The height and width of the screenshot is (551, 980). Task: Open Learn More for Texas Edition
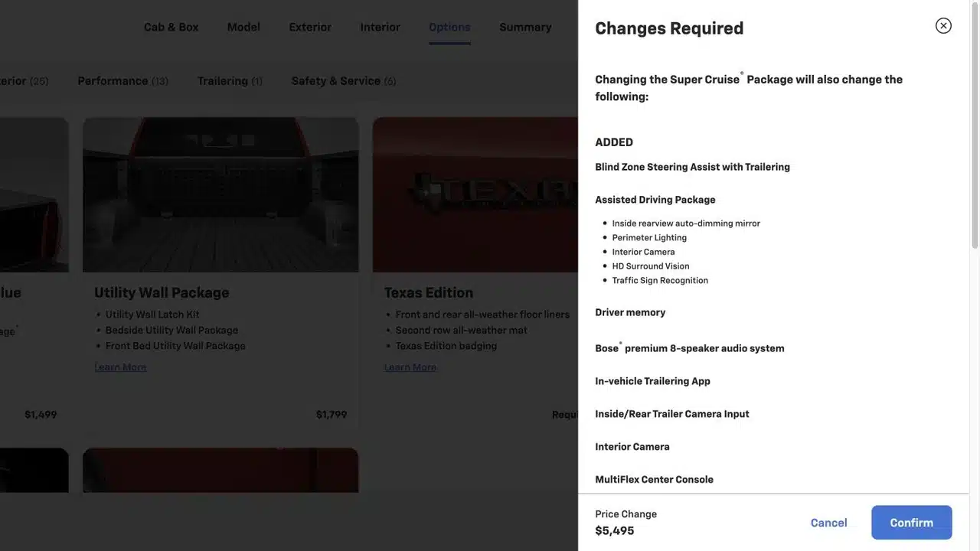click(x=410, y=367)
